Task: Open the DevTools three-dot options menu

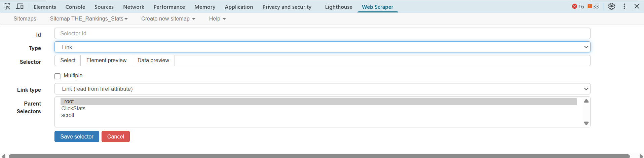Action: pos(624,6)
